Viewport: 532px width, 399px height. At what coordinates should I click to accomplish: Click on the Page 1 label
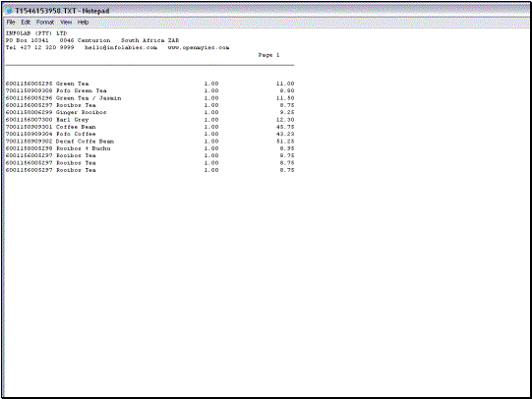pyautogui.click(x=268, y=55)
